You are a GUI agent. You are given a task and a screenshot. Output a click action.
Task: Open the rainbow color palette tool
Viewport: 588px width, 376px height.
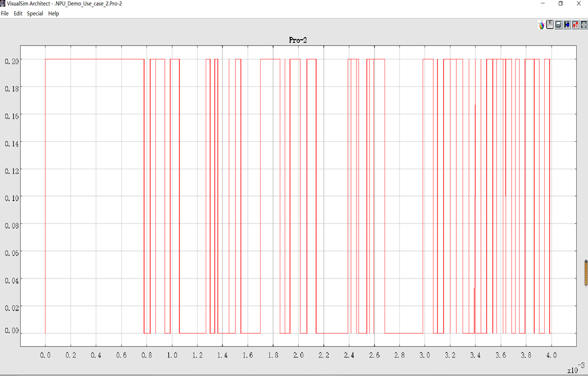541,25
